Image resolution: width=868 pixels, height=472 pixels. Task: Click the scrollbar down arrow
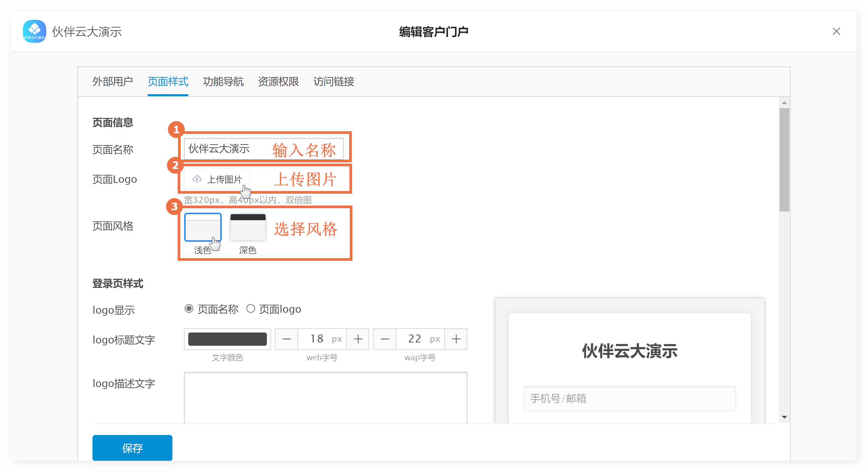(x=784, y=417)
